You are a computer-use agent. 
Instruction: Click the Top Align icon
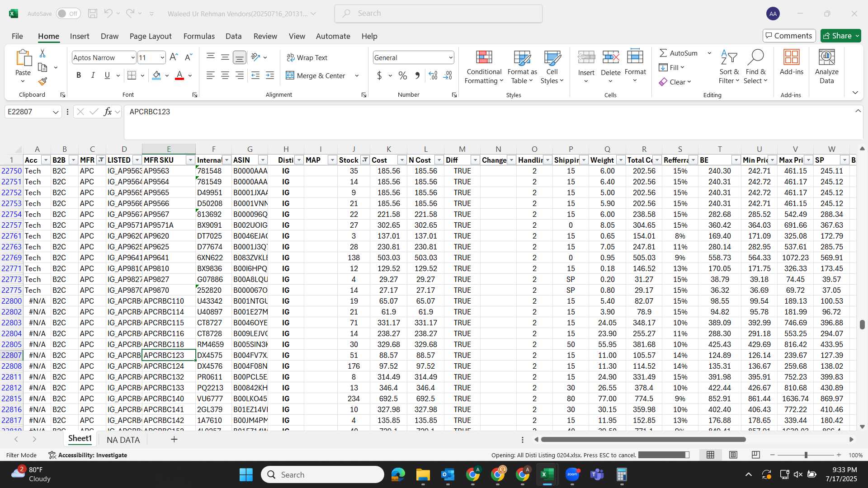tap(210, 57)
